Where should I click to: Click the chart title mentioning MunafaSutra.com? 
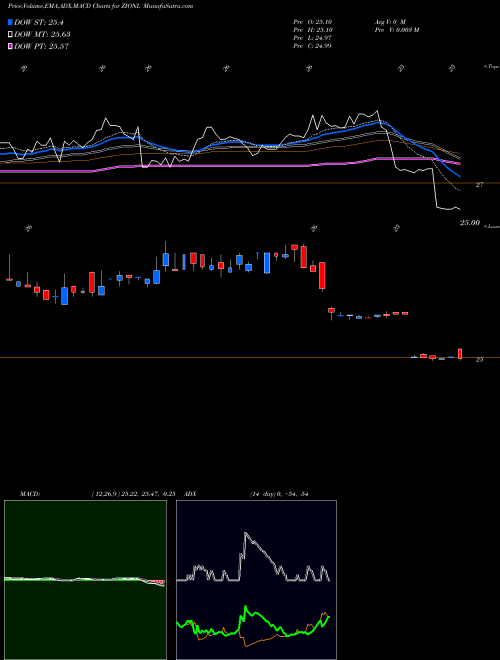101,6
